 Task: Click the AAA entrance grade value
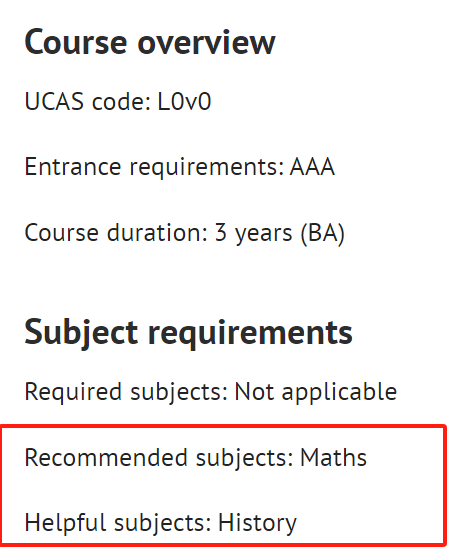click(x=312, y=167)
